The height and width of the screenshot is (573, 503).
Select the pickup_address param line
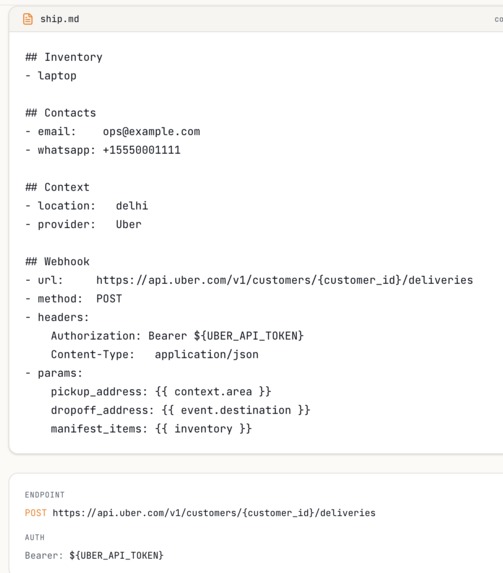(161, 392)
